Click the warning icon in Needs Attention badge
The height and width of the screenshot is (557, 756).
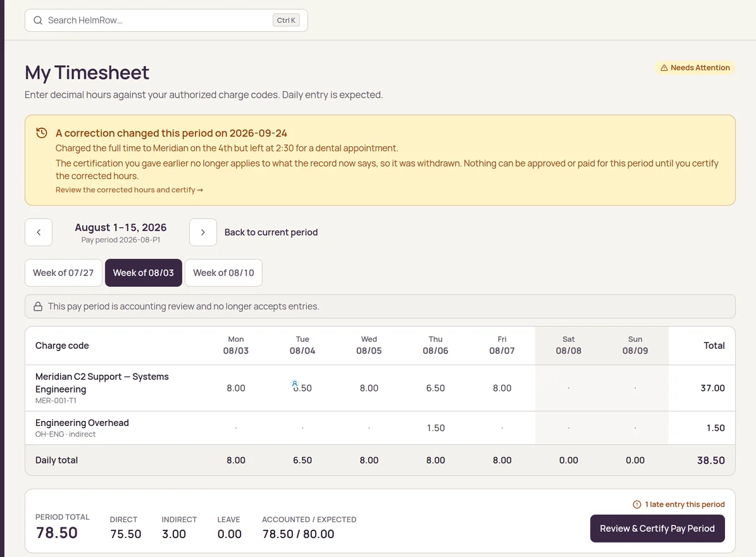[664, 68]
